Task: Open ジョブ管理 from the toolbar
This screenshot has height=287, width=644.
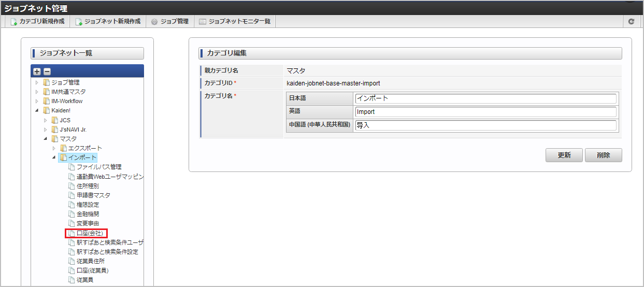Action: [x=170, y=22]
